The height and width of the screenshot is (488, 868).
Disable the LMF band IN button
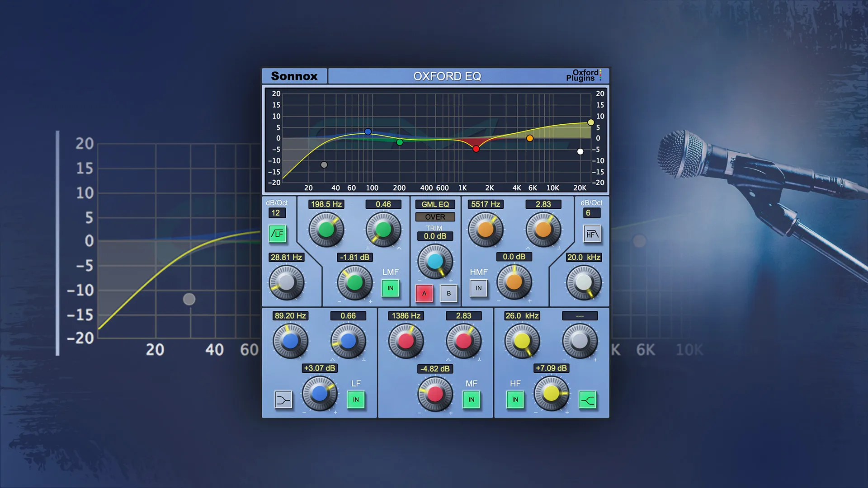tap(391, 288)
